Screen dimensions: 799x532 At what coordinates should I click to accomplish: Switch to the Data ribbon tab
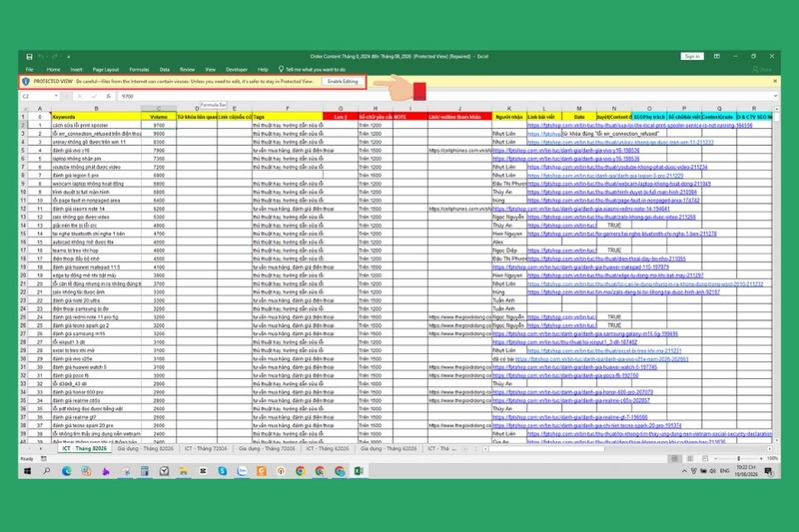pos(165,69)
